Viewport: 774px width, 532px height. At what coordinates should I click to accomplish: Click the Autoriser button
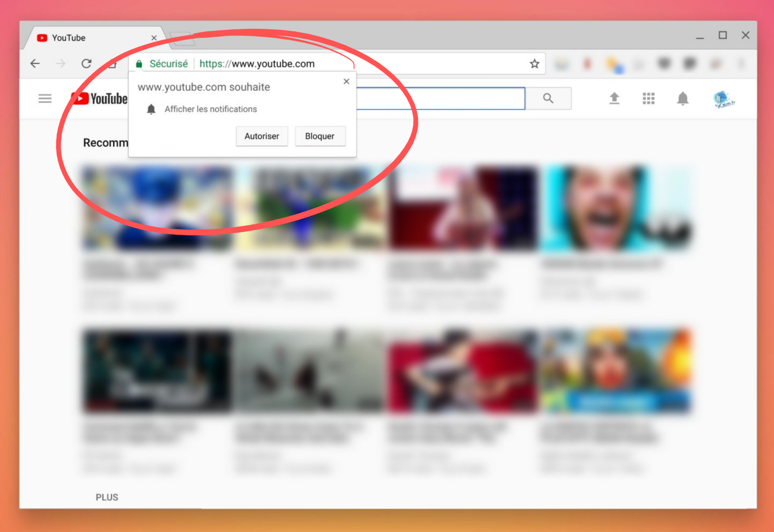(262, 136)
